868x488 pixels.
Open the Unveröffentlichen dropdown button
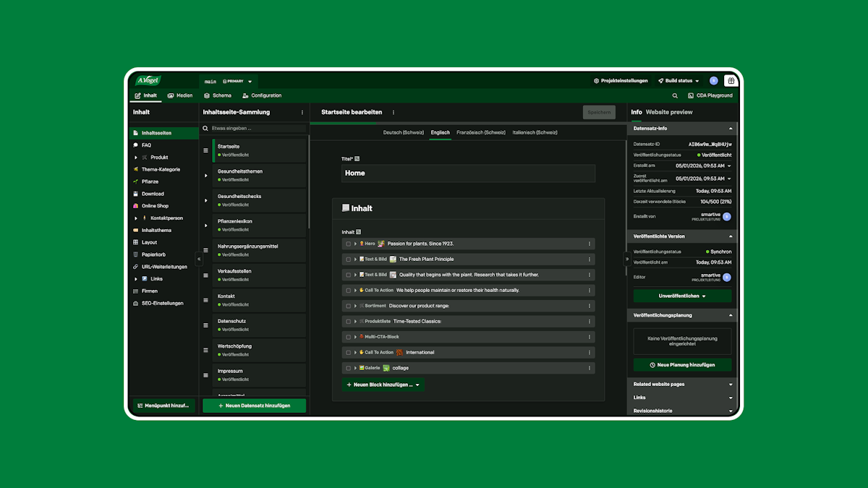click(x=682, y=296)
